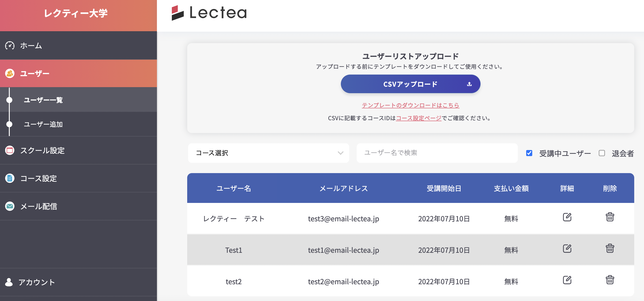Image resolution: width=644 pixels, height=301 pixels.
Task: Click the メール配信 envelope icon
Action: click(10, 206)
